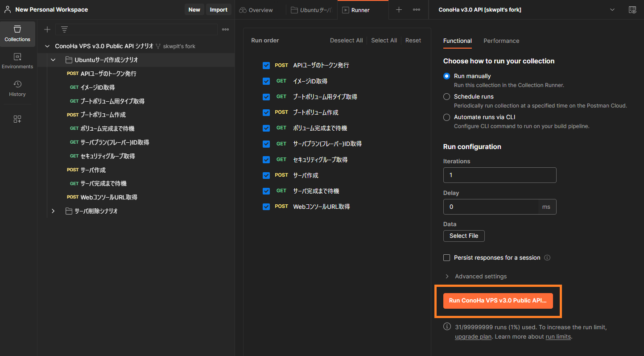Uncheck サーバプラン(フレーバー)ID取得 in run order

coord(266,144)
